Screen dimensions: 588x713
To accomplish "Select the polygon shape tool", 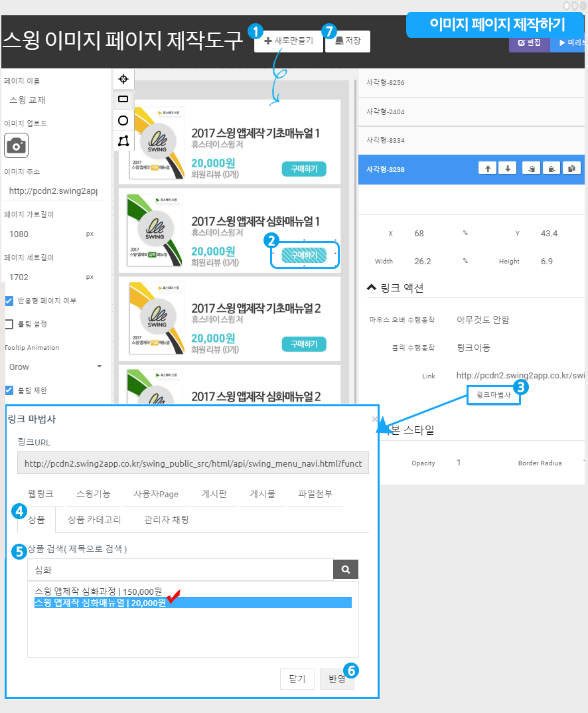I will (123, 141).
